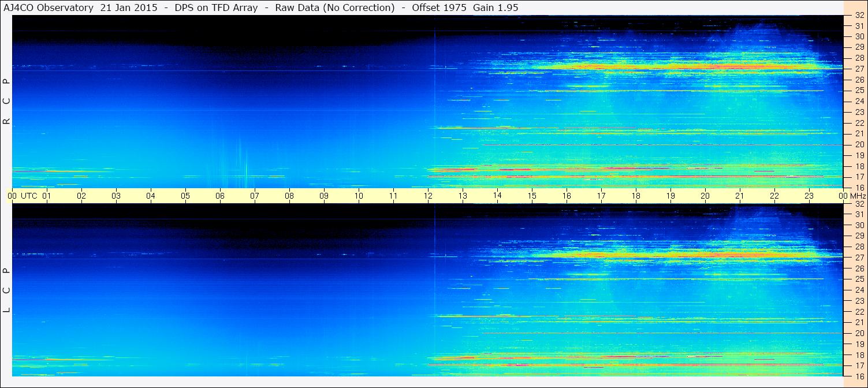Click the 23 MHz label of RCP panel

point(859,112)
